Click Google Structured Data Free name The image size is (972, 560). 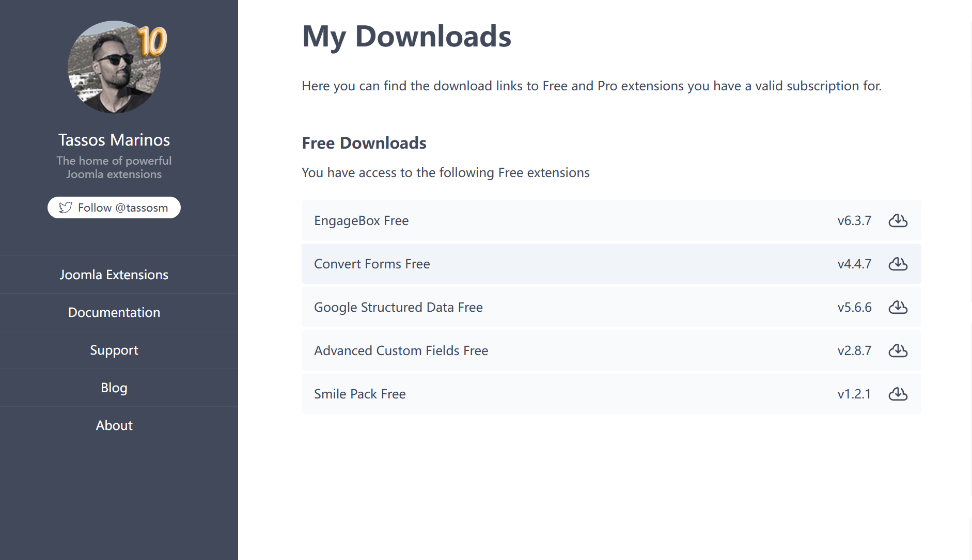[x=398, y=307]
